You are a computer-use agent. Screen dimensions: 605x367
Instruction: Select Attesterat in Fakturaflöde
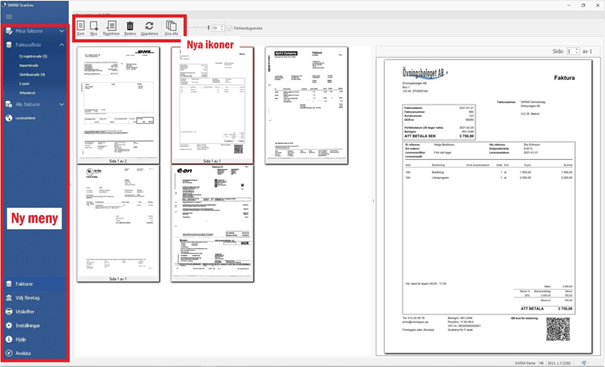(27, 93)
